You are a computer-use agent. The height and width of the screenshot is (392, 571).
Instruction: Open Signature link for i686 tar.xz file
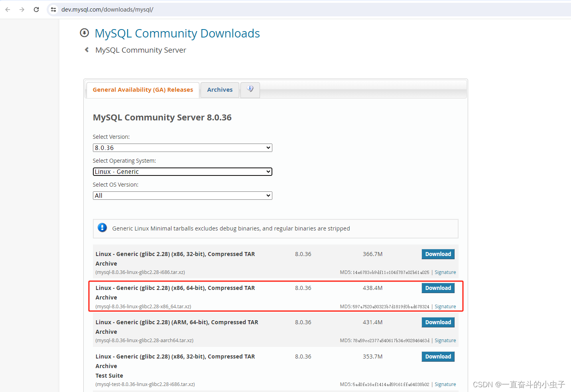tap(445, 272)
